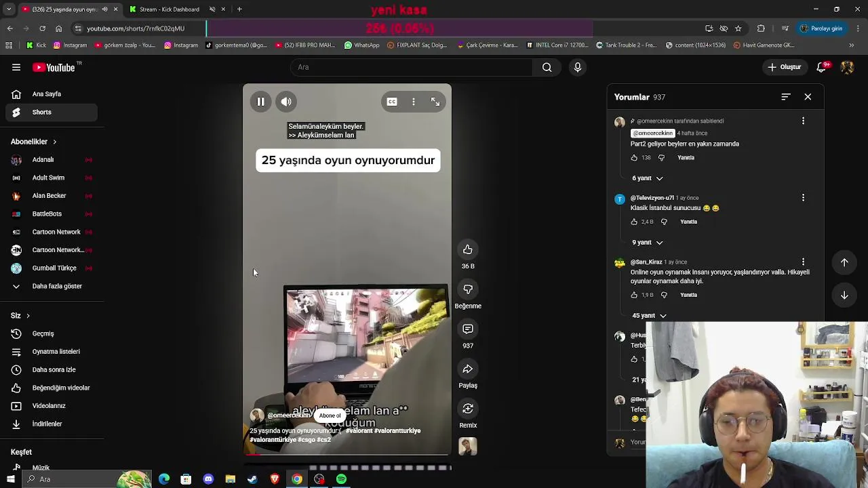The height and width of the screenshot is (488, 868).
Task: Open a new browser tab
Action: pos(239,9)
